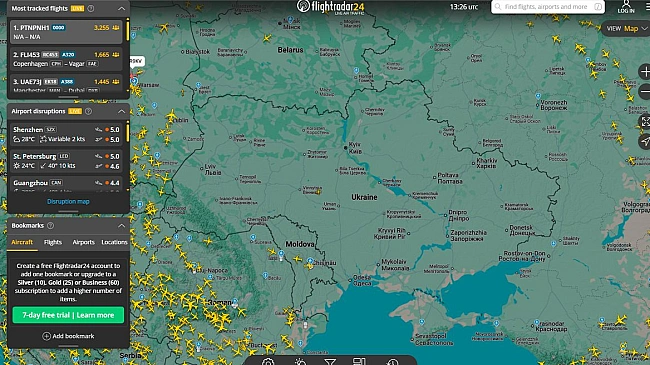Image resolution: width=650 pixels, height=365 pixels.
Task: Click the Voronezh airport pin
Action: coord(538,96)
